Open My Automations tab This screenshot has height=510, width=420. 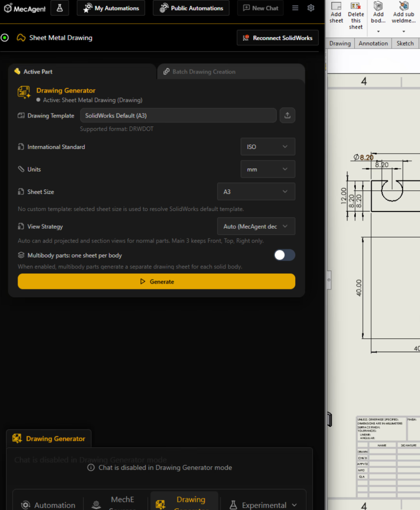click(111, 8)
